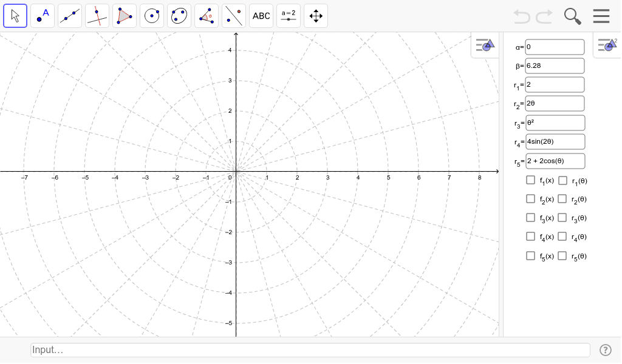Select the Move arrow tool
The height and width of the screenshot is (364, 622).
(15, 16)
